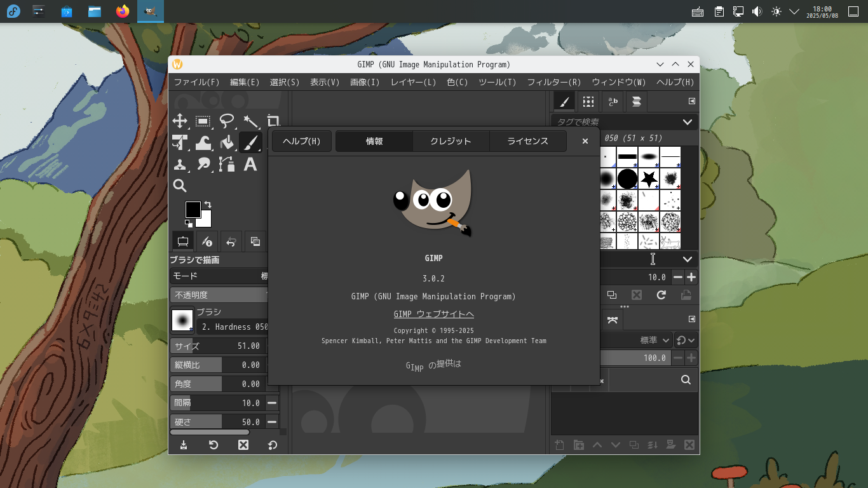
Task: Open the フィルター(R) menu
Action: [x=553, y=82]
